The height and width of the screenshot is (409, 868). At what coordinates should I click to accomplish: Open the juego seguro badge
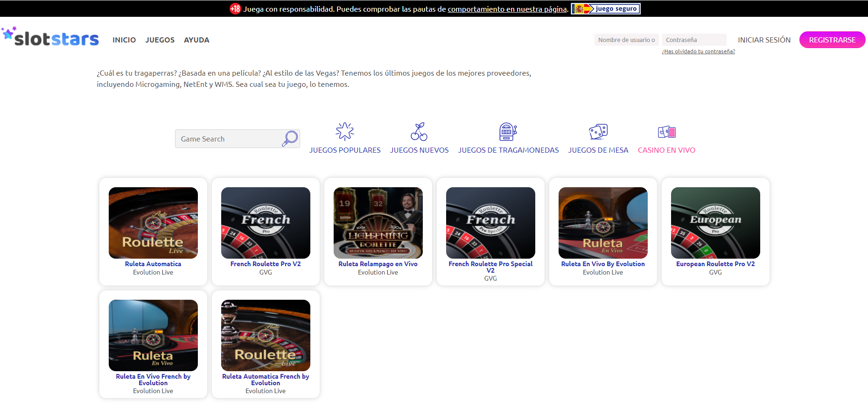(606, 8)
